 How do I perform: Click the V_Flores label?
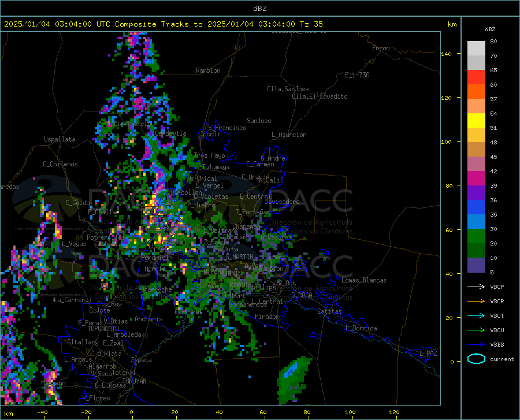[96, 398]
